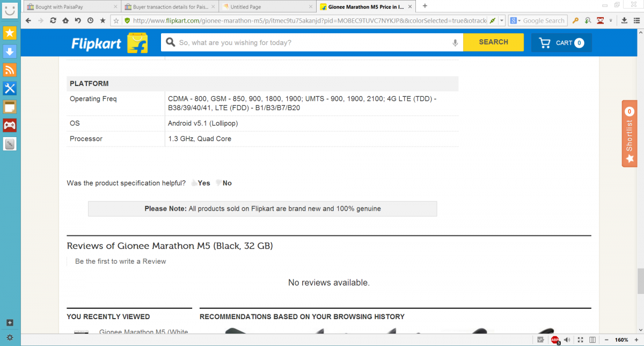Viewport: 644px width, 346px height.
Task: Expand address bar URL dropdown arrow
Action: (501, 20)
